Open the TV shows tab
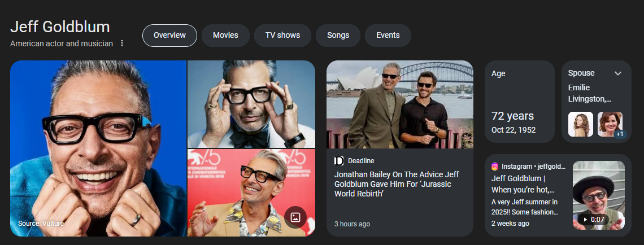The width and height of the screenshot is (644, 245). tap(282, 36)
